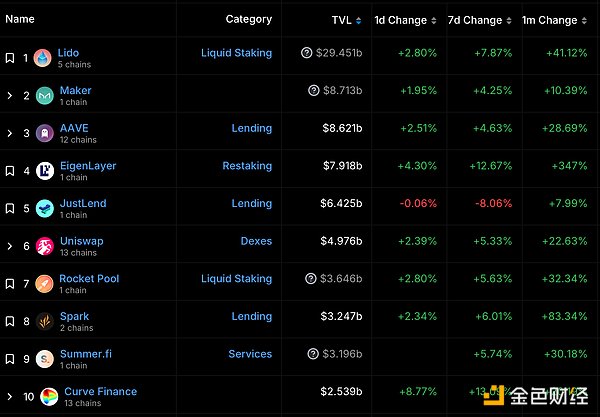The image size is (600, 417).
Task: Expand the Curve Finance row
Action: 9,397
